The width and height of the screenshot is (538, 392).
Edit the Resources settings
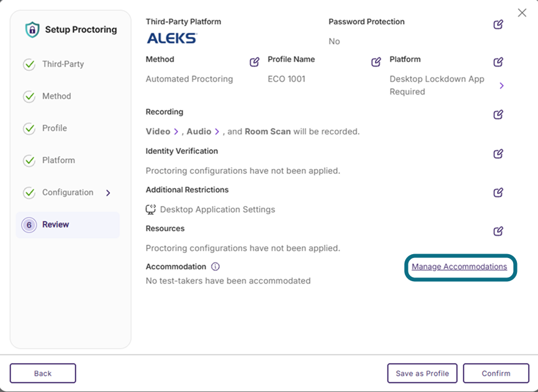pos(498,231)
